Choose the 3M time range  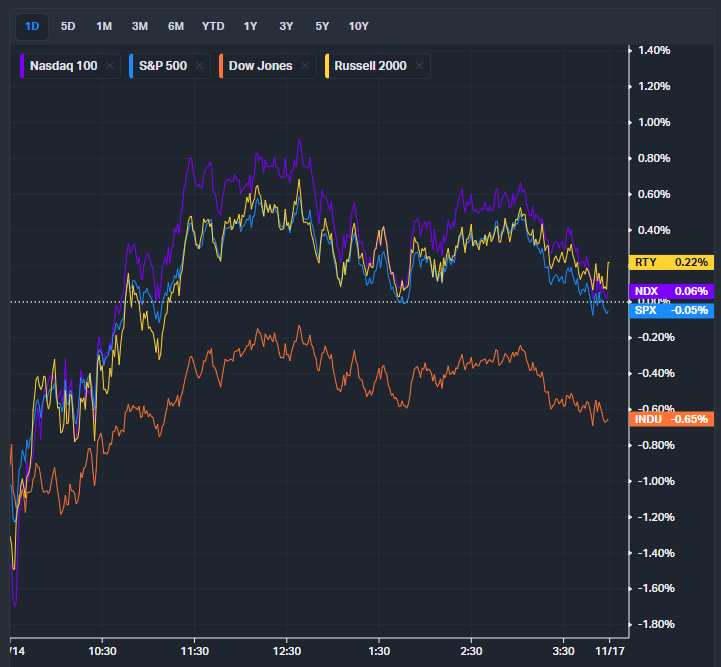coord(140,26)
